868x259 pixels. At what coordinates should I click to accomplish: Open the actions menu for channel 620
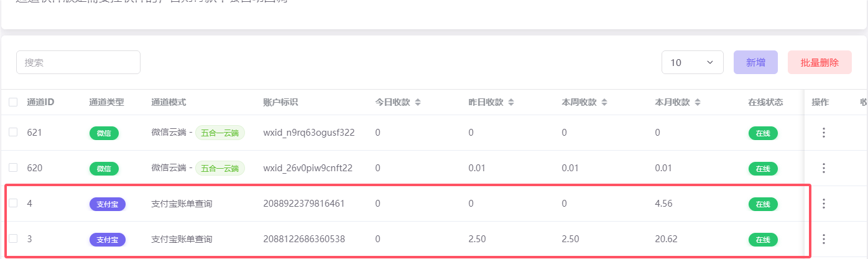[824, 168]
